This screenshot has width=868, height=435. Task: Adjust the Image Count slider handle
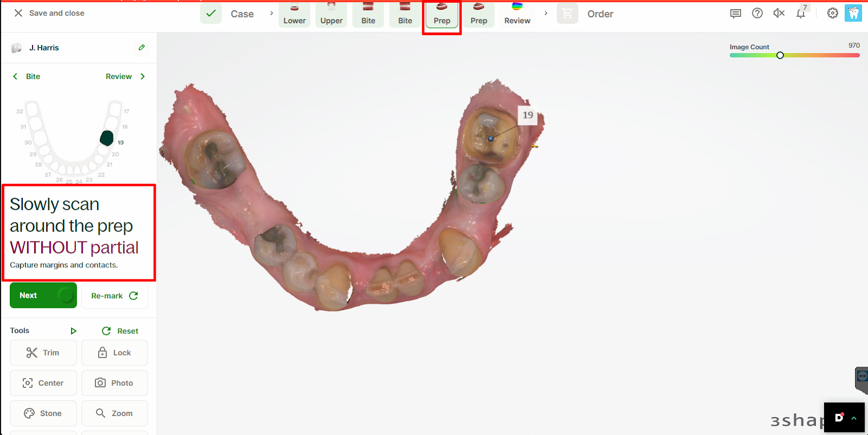780,55
